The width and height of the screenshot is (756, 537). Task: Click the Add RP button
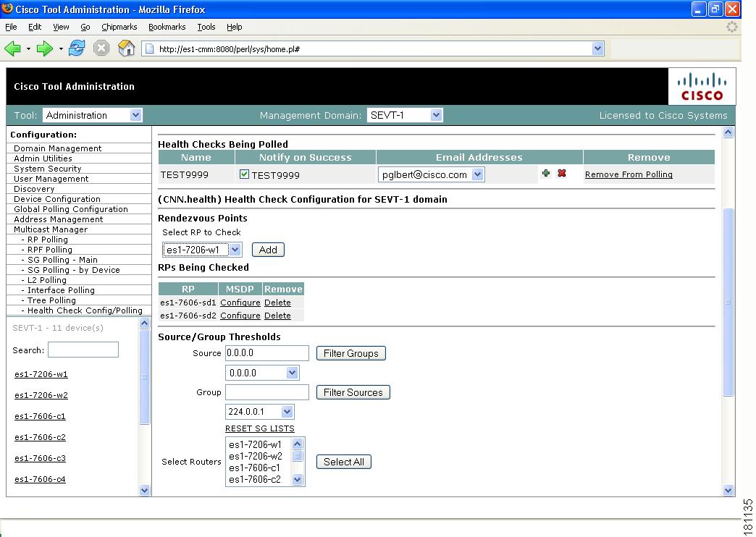(x=268, y=250)
